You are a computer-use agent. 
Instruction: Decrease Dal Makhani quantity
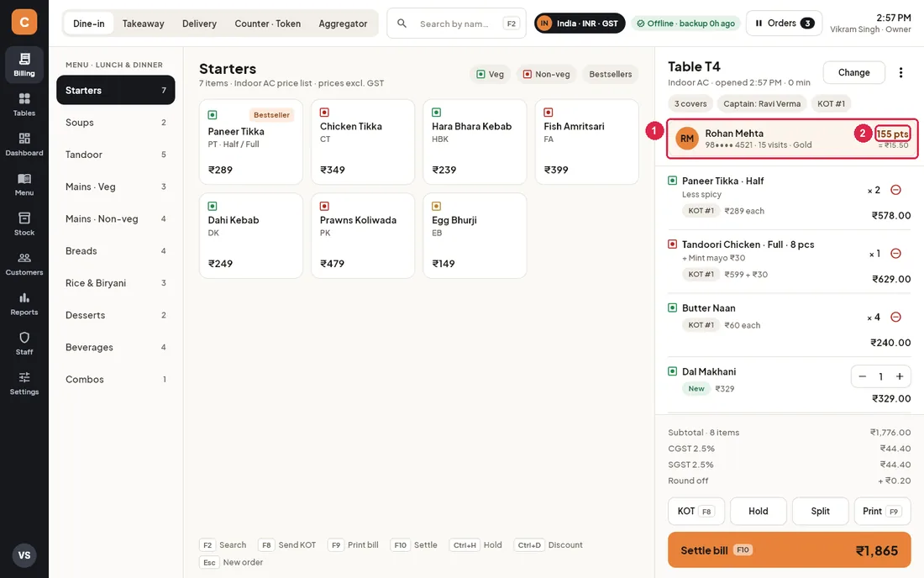click(862, 376)
